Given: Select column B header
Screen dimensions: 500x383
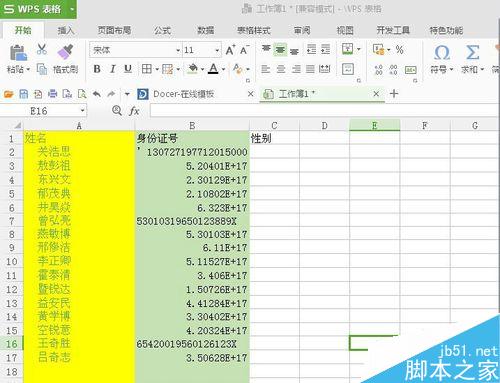Looking at the screenshot, I should click(192, 126).
